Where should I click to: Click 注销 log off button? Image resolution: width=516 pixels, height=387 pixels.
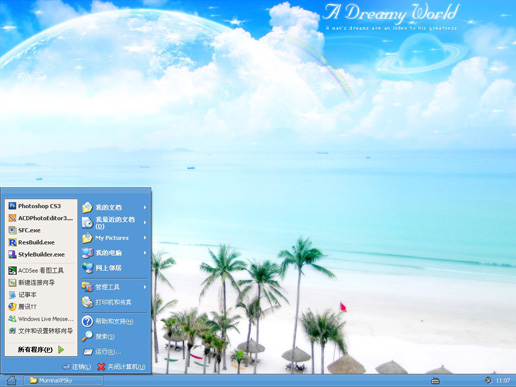point(77,367)
